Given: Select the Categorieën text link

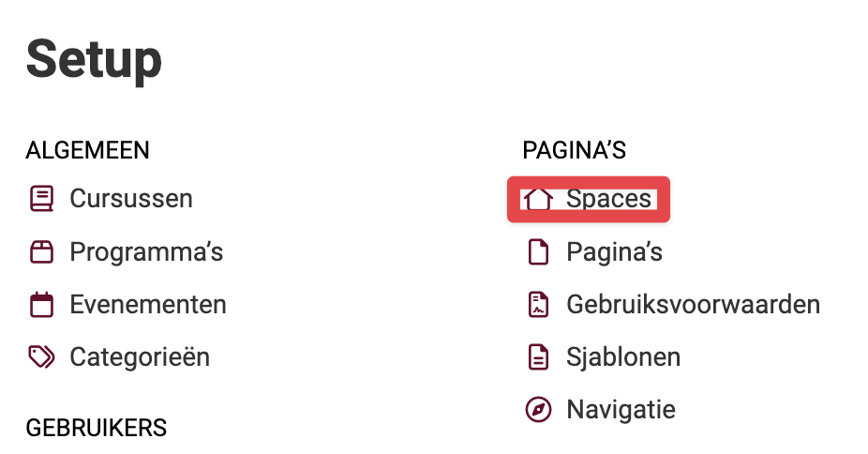Looking at the screenshot, I should coord(140,357).
